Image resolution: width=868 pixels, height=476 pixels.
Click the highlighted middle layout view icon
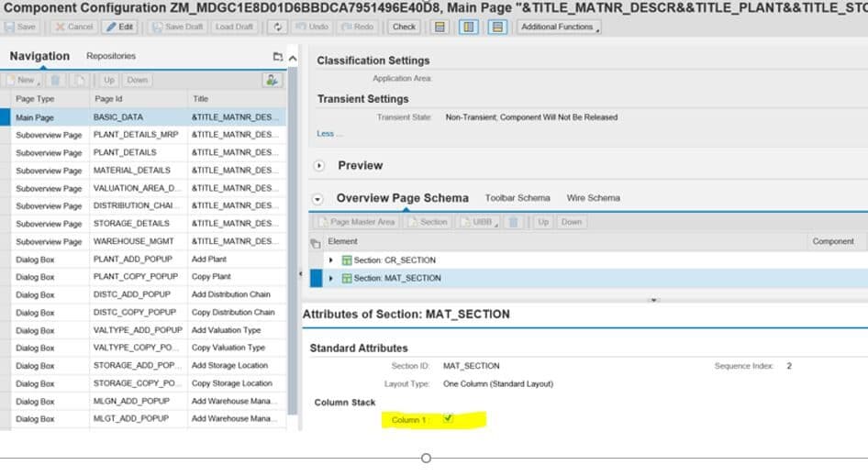point(468,27)
